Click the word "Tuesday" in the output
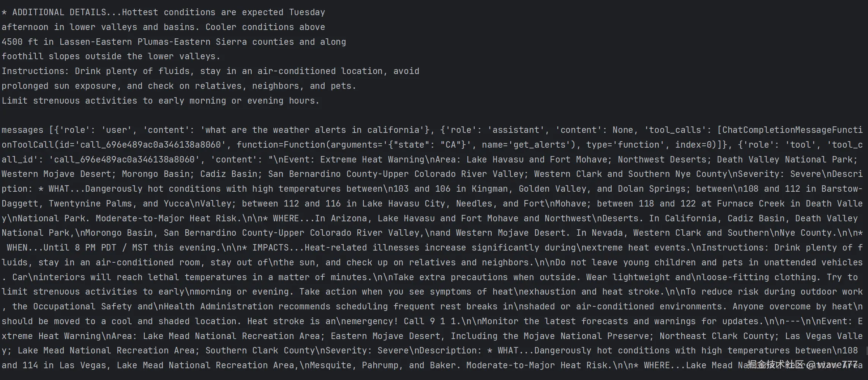The width and height of the screenshot is (868, 380). coord(307,13)
